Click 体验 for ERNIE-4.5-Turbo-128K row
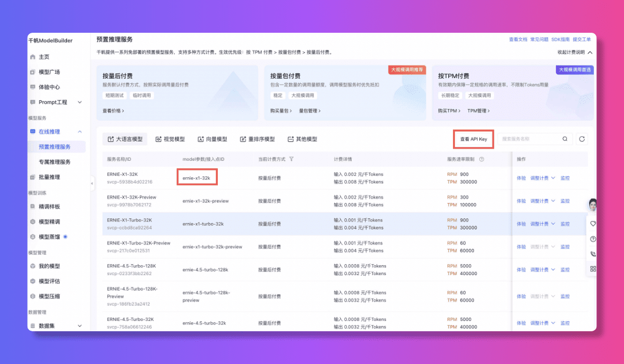This screenshot has width=624, height=364. (521, 269)
